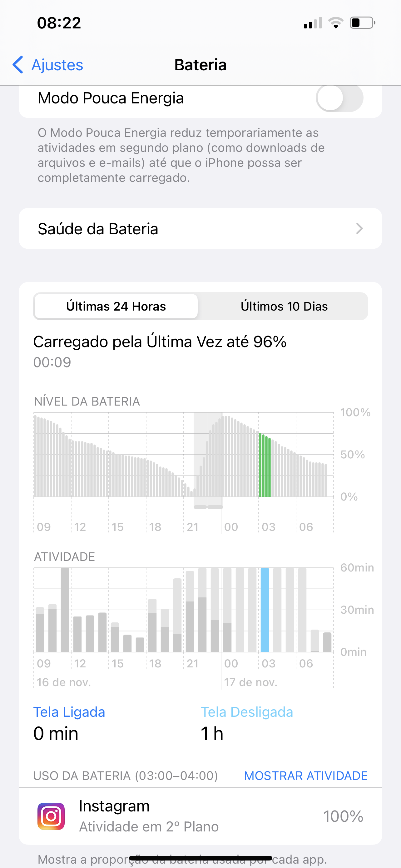
Task: Toggle the Modo Pouca Energia switch
Action: tap(339, 98)
